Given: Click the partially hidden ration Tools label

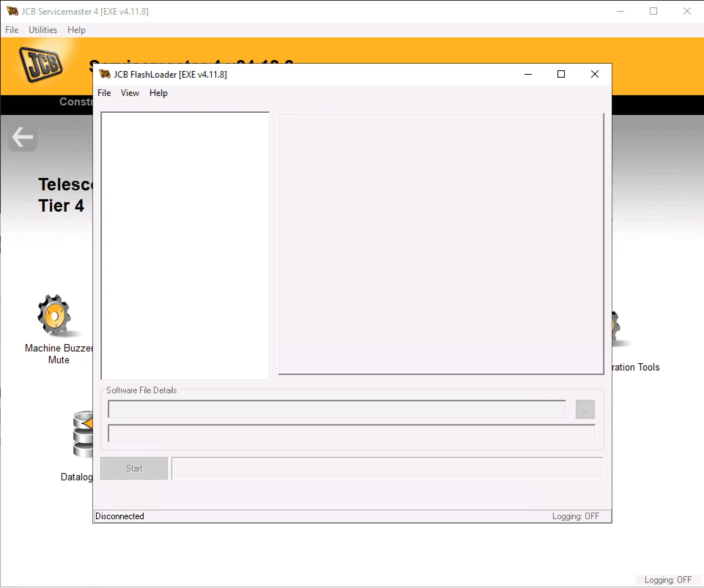Looking at the screenshot, I should point(636,367).
